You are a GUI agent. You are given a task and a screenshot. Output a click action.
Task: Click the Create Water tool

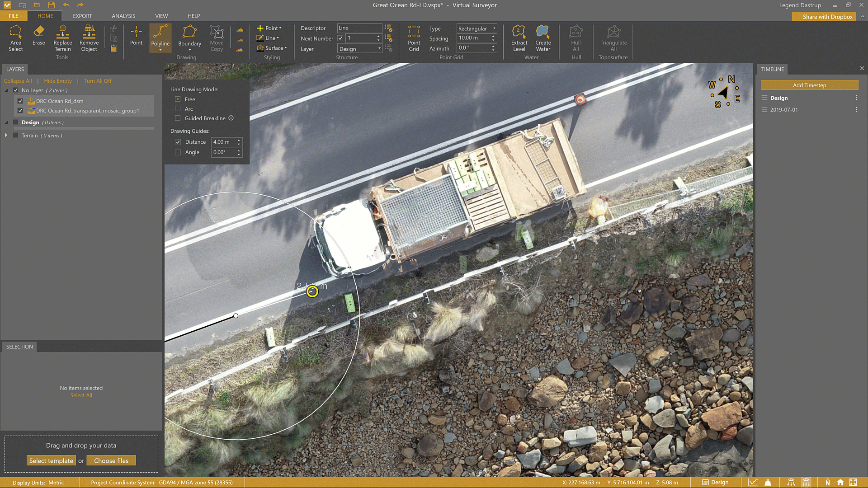point(543,38)
